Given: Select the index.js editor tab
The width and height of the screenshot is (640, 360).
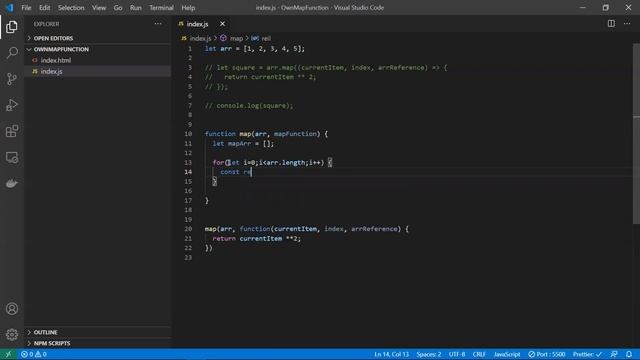Looking at the screenshot, I should pos(198,24).
